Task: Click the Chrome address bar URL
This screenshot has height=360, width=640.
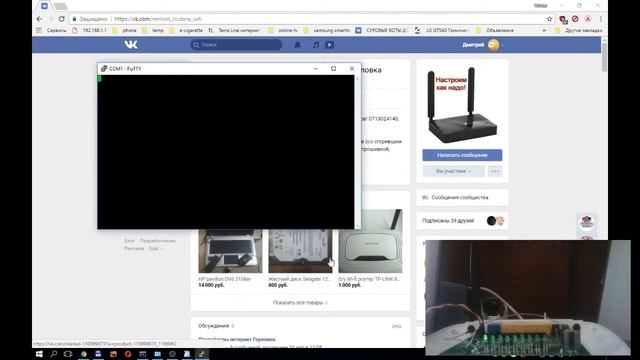Action: point(158,19)
